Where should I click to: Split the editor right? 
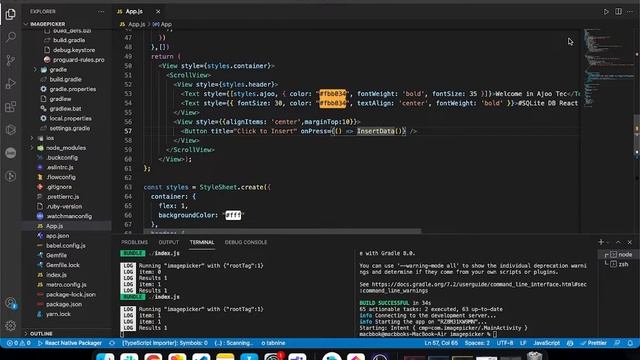(x=618, y=11)
